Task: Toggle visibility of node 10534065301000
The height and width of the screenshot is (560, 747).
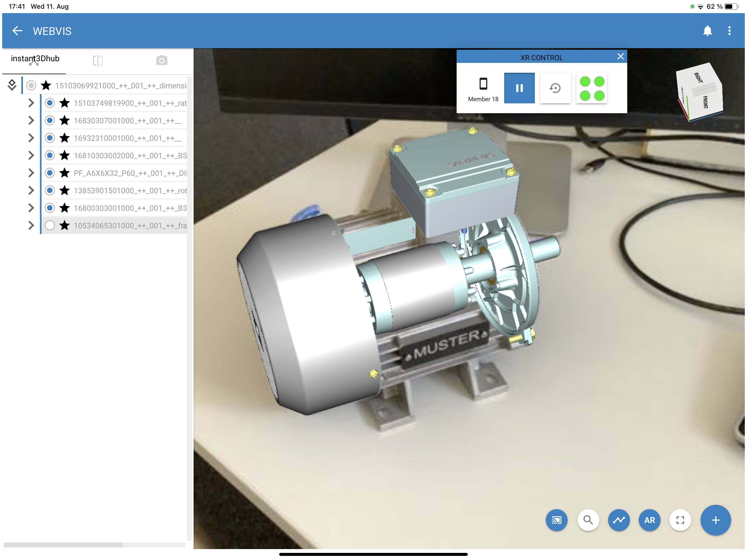Action: click(50, 225)
